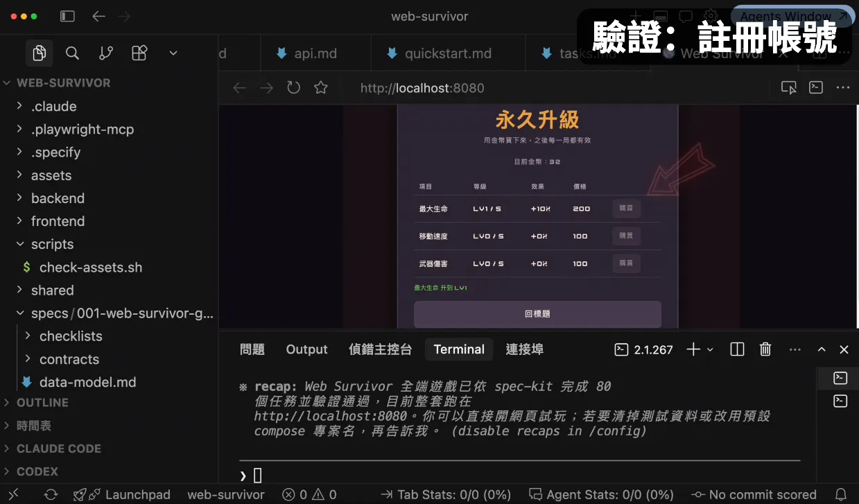The image size is (859, 504).
Task: Open data-model.md file
Action: click(x=109, y=382)
